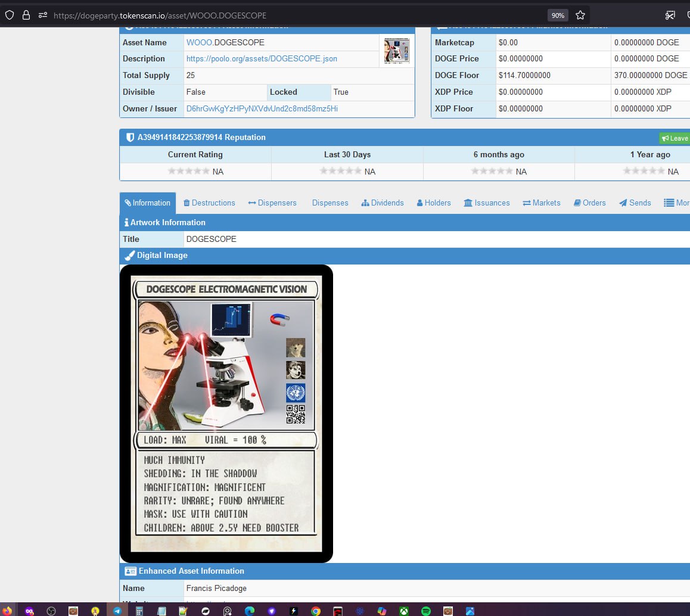Open Telegram from the taskbar
This screenshot has height=616, width=690.
117,611
